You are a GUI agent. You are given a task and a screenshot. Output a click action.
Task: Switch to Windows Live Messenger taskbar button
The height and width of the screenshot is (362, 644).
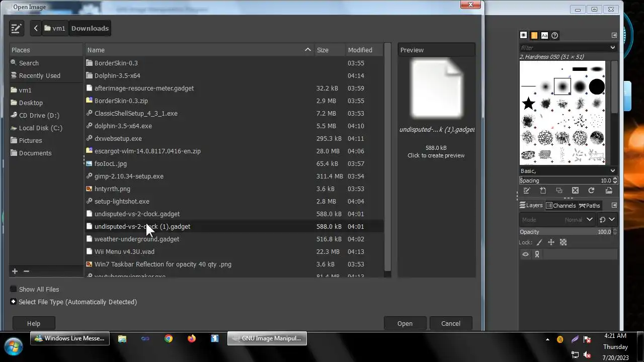pos(69,338)
